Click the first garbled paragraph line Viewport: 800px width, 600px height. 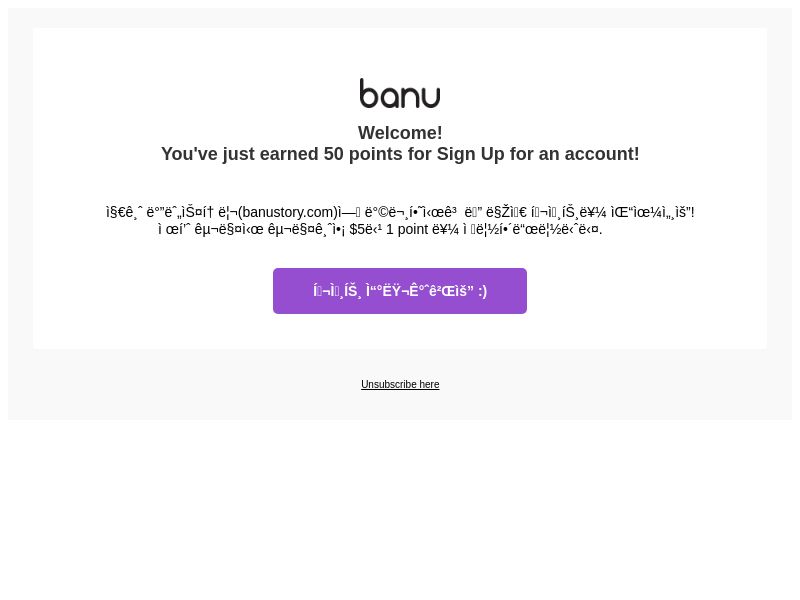pos(400,212)
